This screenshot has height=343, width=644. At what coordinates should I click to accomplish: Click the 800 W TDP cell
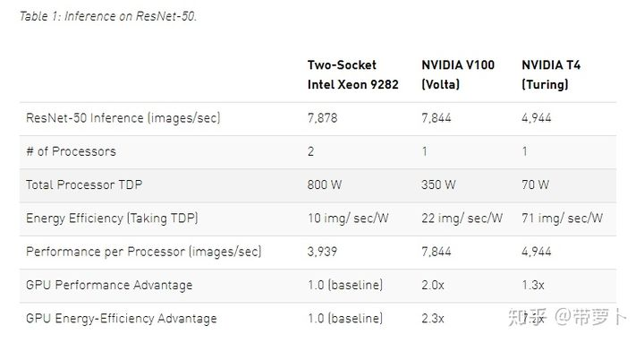325,184
